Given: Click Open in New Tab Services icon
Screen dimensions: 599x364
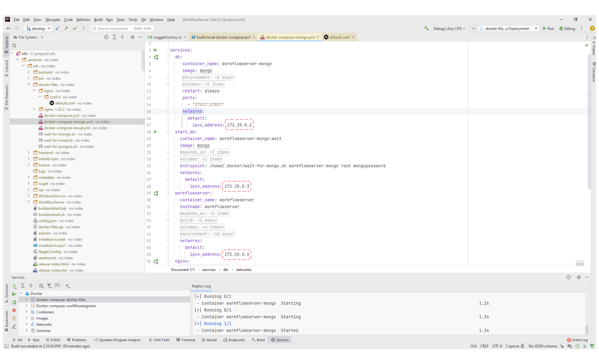Looking at the screenshot, I should (57, 286).
